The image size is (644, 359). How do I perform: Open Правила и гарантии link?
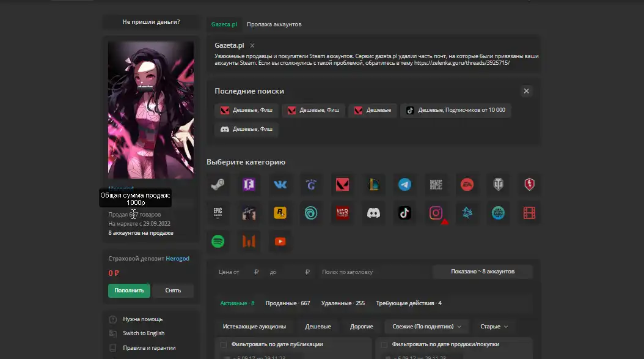click(x=150, y=348)
